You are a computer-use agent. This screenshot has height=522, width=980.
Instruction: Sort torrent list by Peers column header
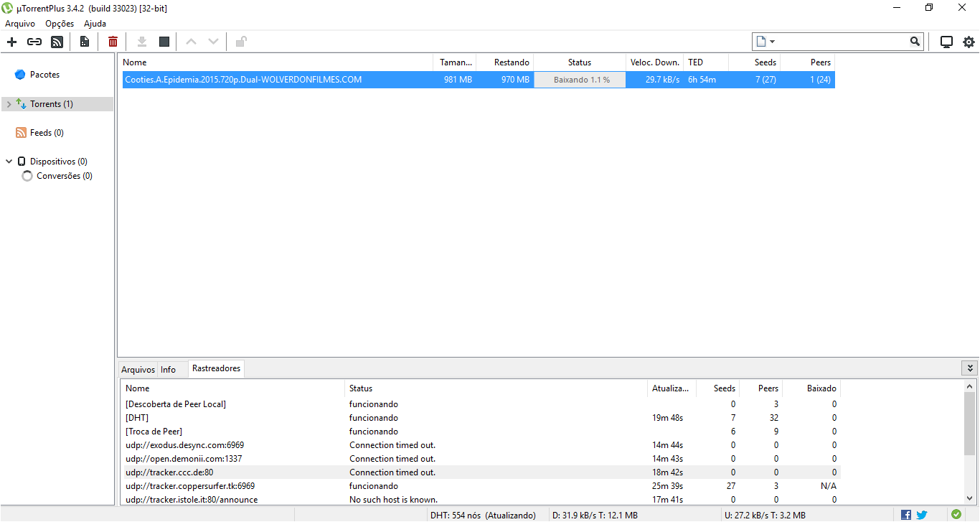tap(808, 62)
